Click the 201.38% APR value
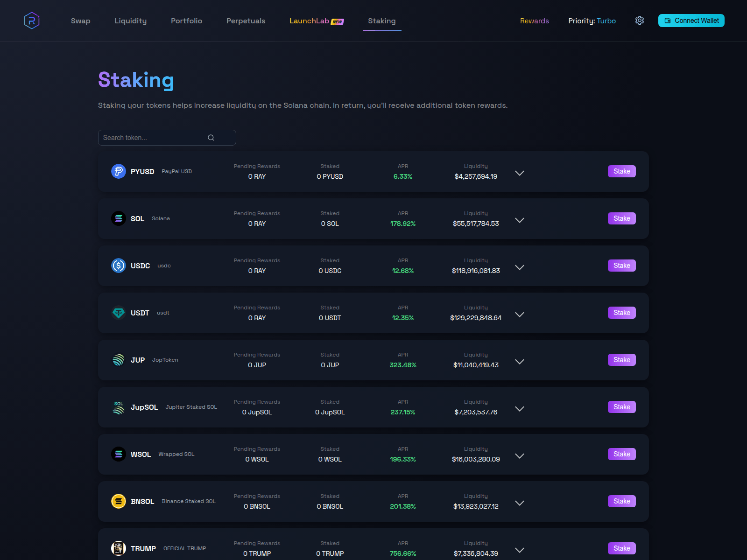This screenshot has width=747, height=560. pyautogui.click(x=403, y=506)
